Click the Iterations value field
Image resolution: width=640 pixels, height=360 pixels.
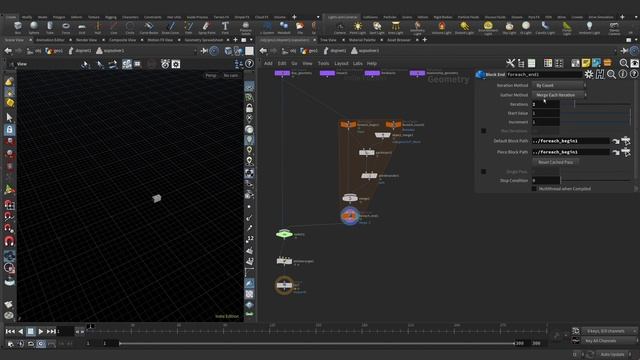coord(546,104)
